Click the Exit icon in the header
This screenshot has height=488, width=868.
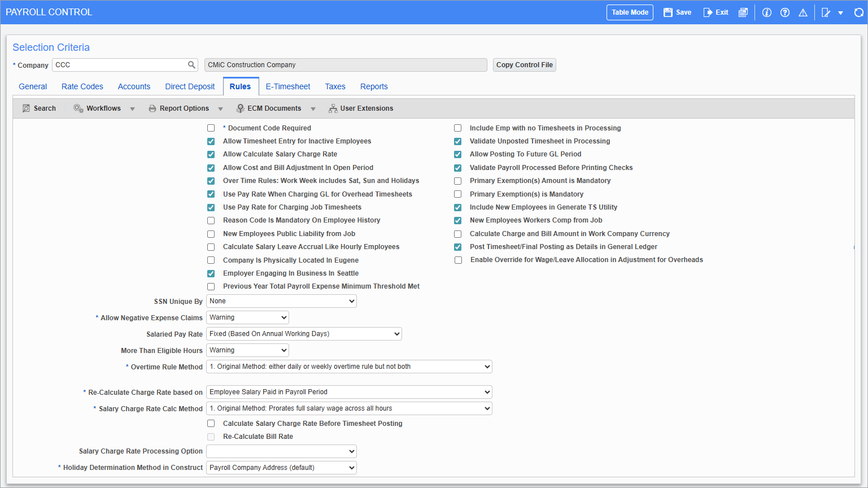click(714, 12)
